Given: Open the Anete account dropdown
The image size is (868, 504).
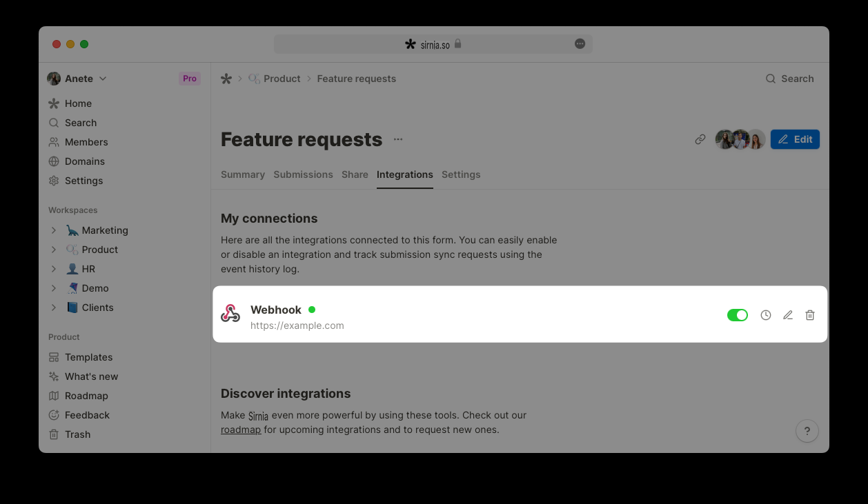Looking at the screenshot, I should pos(77,79).
